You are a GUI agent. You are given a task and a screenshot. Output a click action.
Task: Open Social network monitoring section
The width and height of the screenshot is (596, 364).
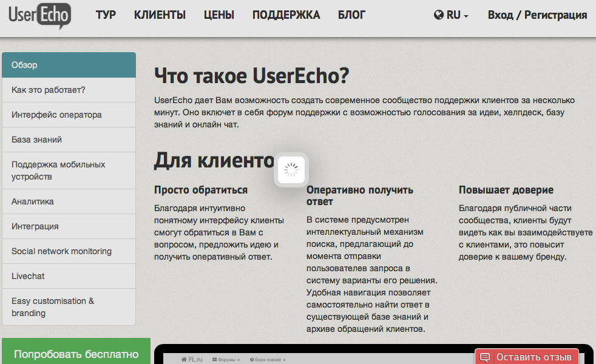[x=69, y=251]
